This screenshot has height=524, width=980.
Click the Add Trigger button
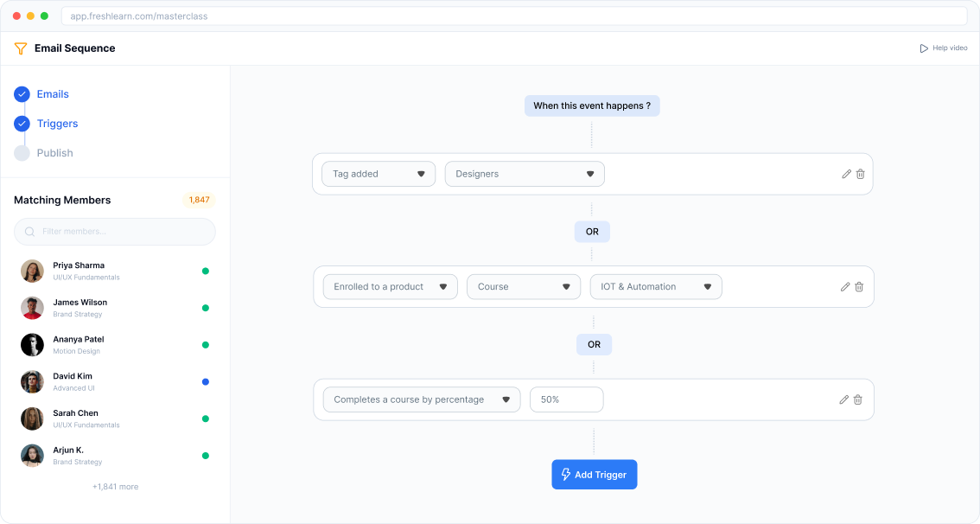coord(595,475)
